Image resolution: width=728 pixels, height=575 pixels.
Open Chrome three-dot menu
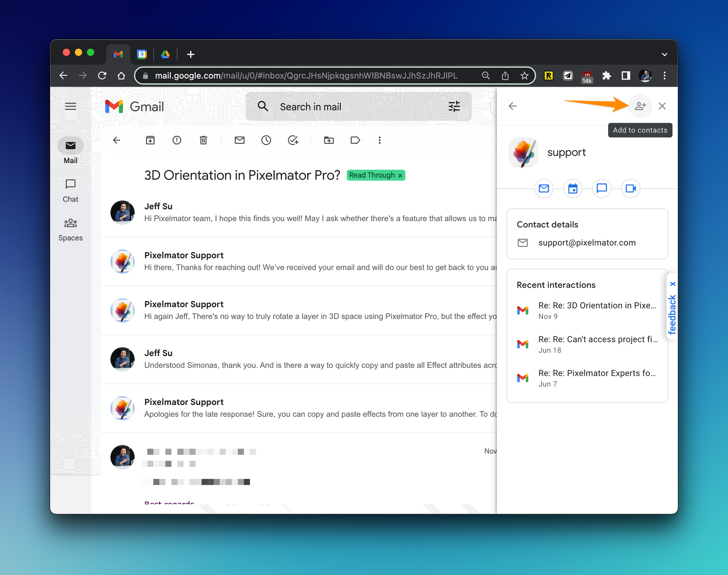point(664,75)
